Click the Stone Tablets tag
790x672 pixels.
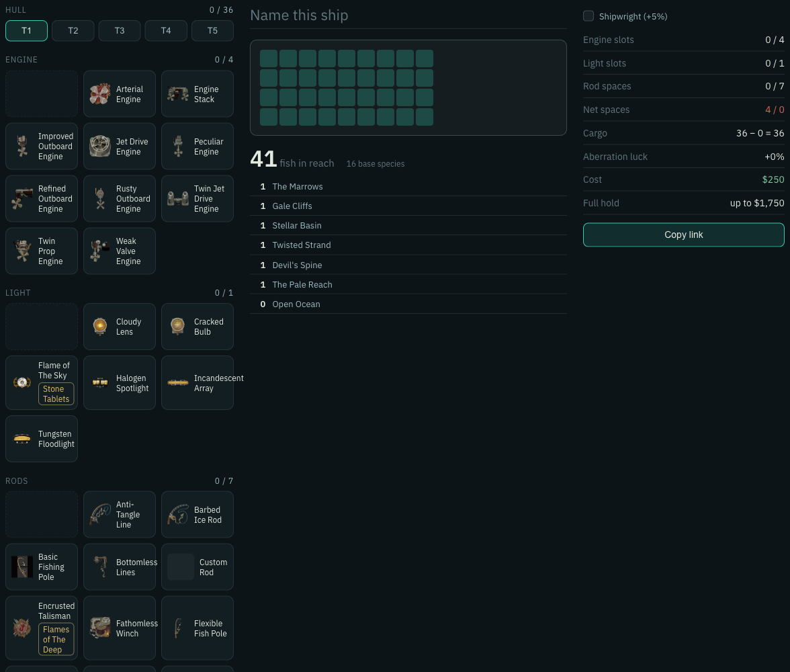56,394
